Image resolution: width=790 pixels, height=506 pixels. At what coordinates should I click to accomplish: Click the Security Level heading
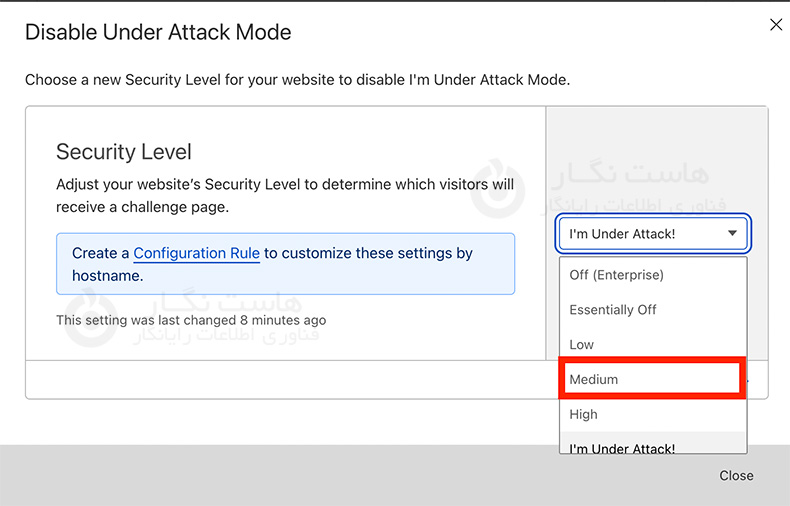click(124, 152)
